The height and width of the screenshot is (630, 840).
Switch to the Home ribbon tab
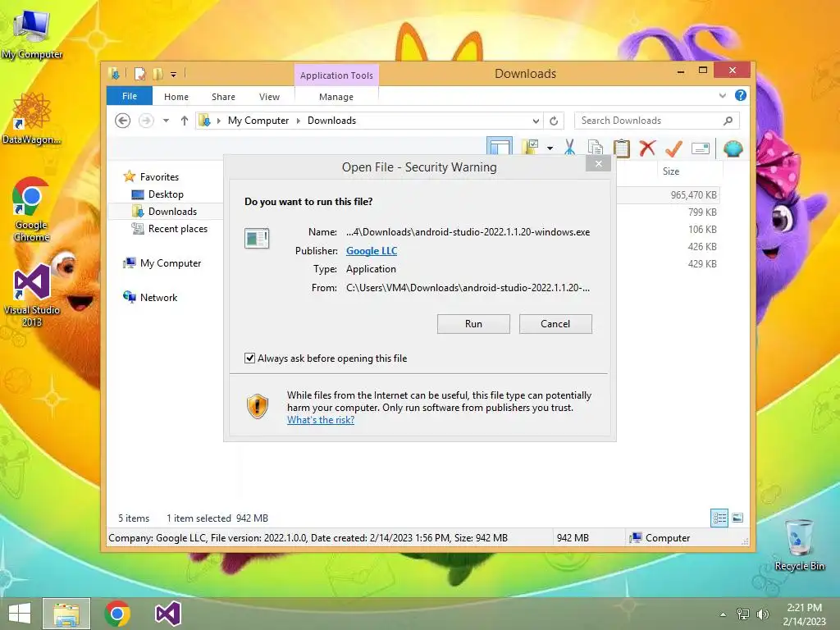click(176, 97)
